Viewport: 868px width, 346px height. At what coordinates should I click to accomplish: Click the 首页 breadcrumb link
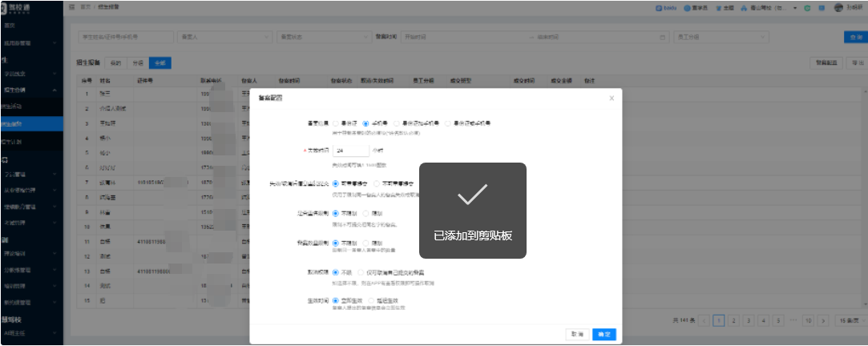point(85,6)
